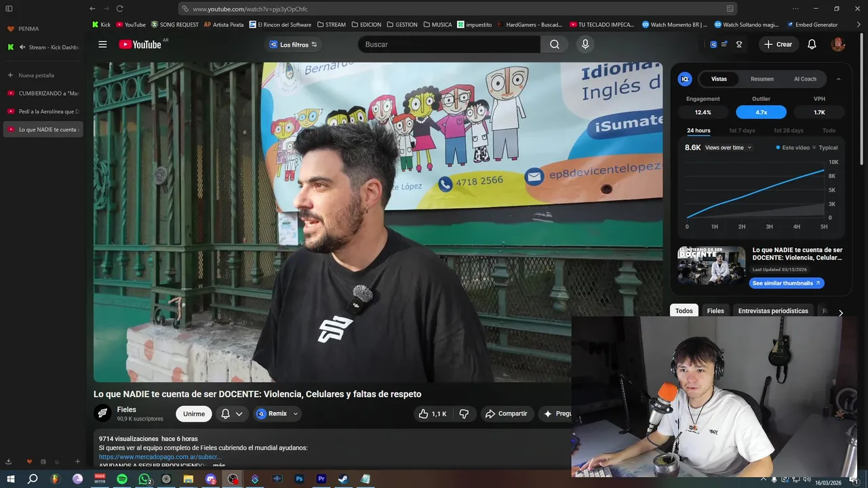Open the YouTube hamburger guide menu
Image resolution: width=868 pixels, height=488 pixels.
tap(102, 45)
